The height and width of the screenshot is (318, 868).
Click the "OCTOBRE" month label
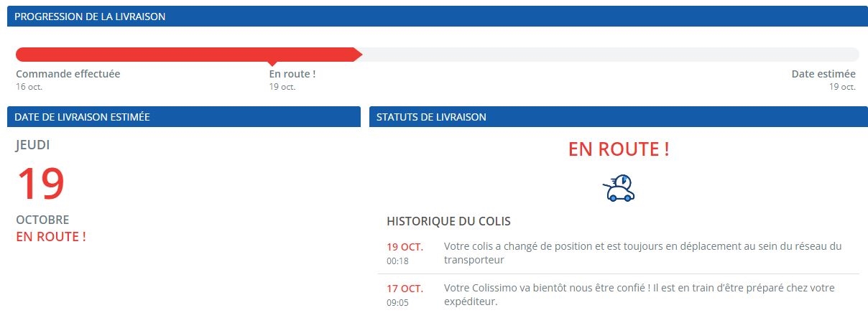click(42, 220)
